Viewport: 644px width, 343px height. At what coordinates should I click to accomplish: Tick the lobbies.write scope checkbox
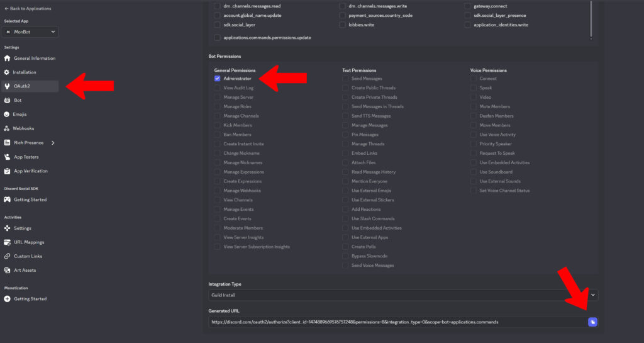[342, 25]
